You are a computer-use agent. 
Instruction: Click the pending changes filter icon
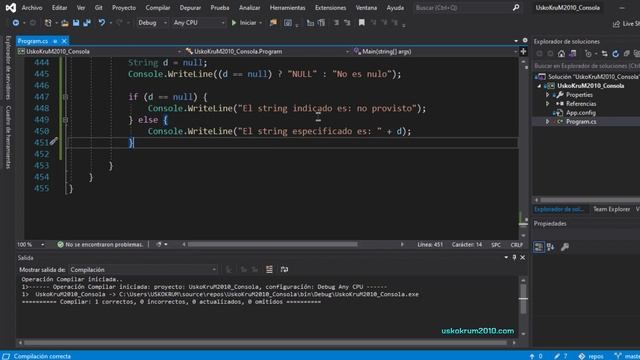588,53
